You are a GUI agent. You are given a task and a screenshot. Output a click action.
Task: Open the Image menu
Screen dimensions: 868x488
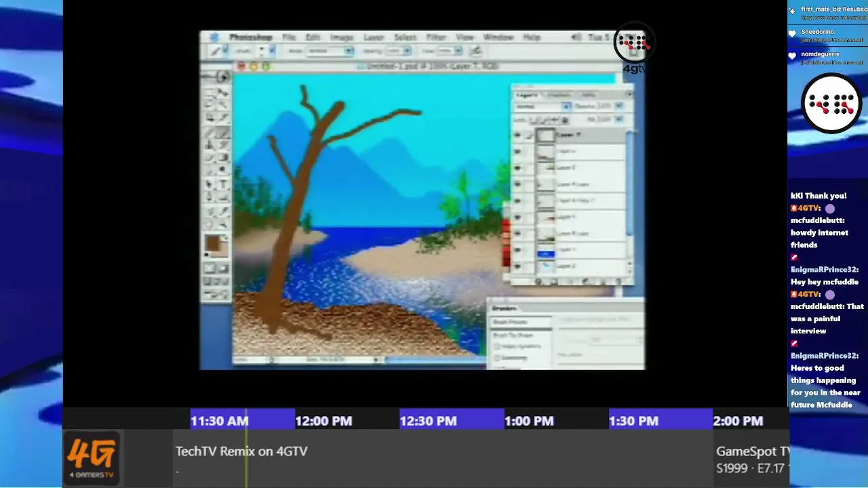pyautogui.click(x=342, y=37)
